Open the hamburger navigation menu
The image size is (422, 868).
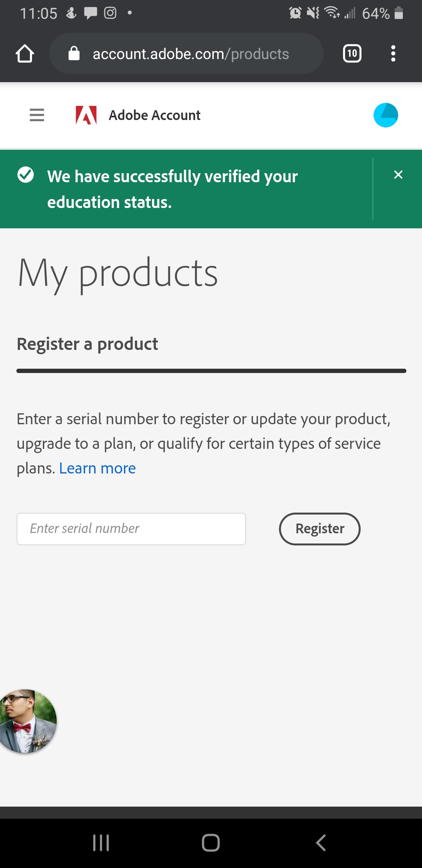coord(36,115)
